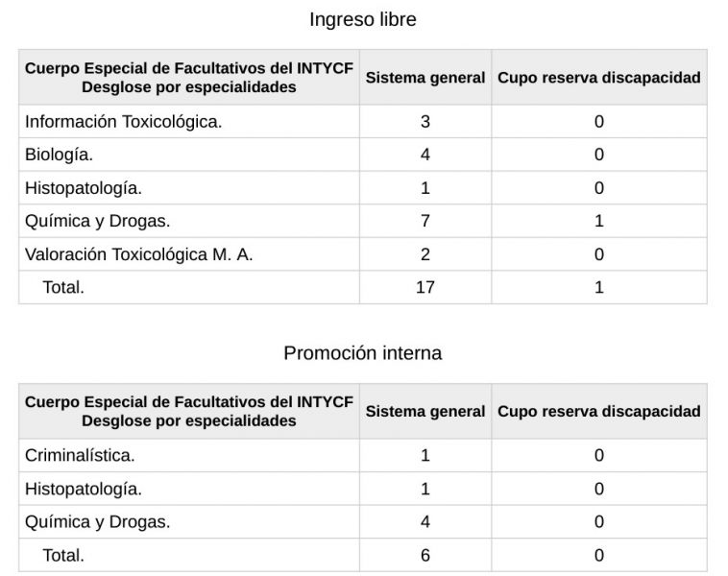Click "Valoración Toxicológica M. A." cell

click(x=139, y=254)
